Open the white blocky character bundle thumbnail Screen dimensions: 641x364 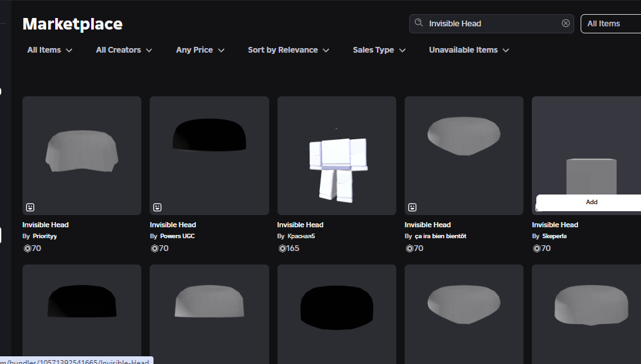[337, 155]
